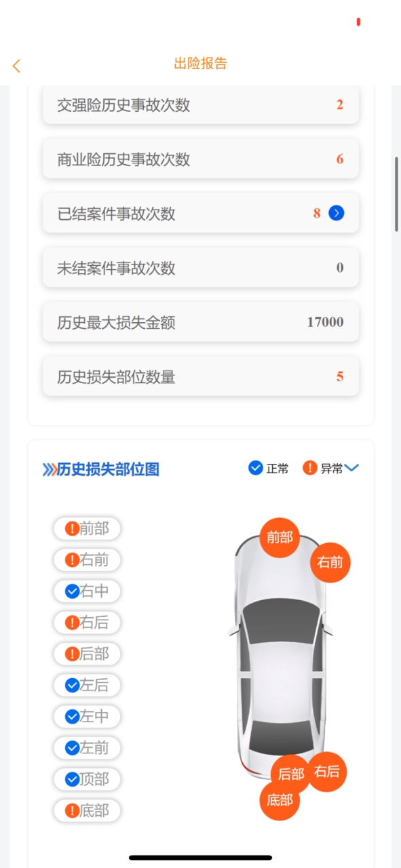Tap the orange 右前 marker on the car
The height and width of the screenshot is (868, 401).
(x=330, y=562)
